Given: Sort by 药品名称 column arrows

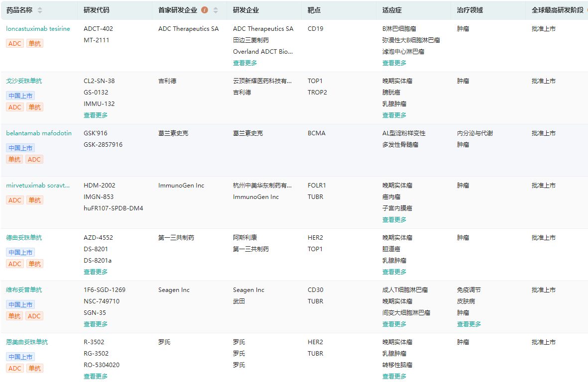Looking at the screenshot, I should tap(40, 10).
